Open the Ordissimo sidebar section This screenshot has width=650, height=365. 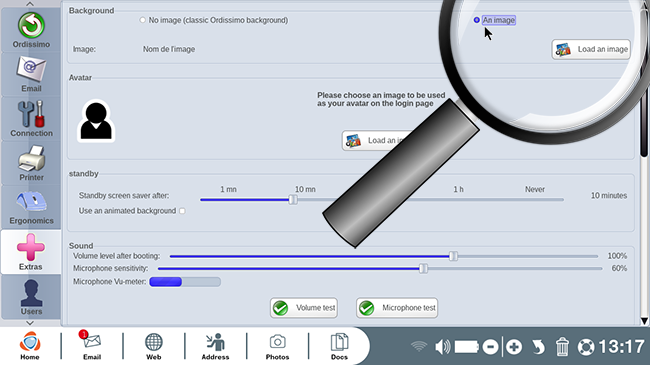31,30
